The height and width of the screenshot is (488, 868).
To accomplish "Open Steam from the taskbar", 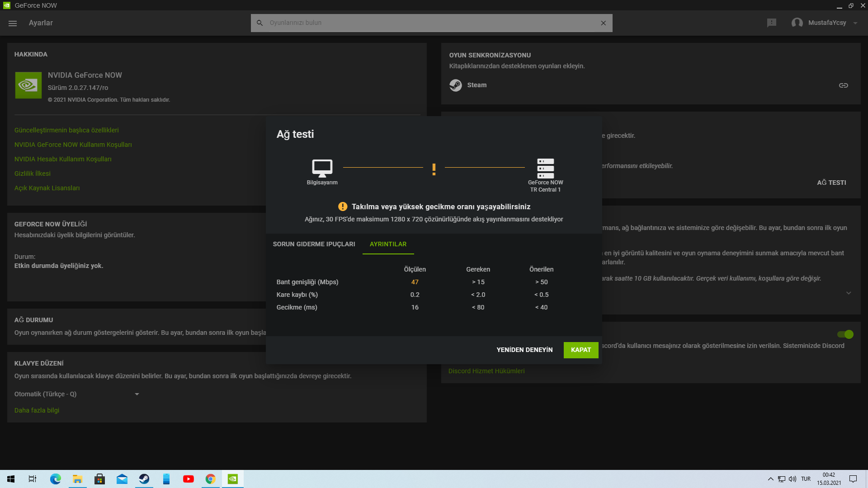I will pos(144,479).
